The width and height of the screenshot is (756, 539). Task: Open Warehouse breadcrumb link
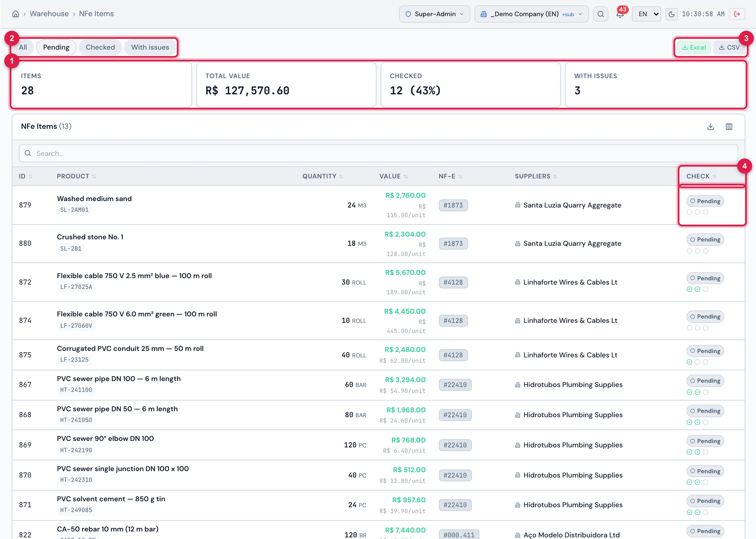coord(49,14)
